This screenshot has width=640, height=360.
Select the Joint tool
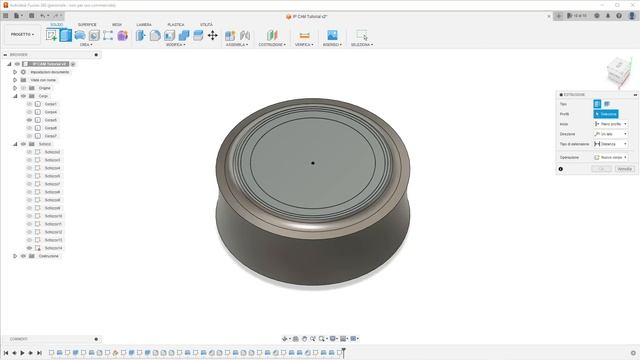point(245,36)
